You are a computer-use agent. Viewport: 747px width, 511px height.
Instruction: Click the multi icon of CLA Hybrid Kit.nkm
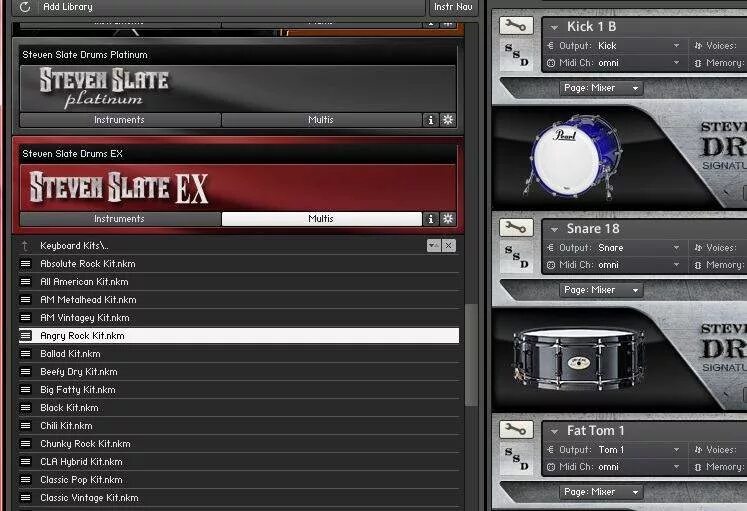[25, 461]
